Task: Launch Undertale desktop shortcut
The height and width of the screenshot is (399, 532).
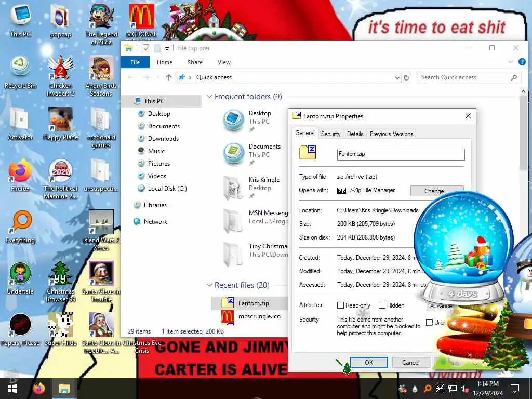Action: coord(20,278)
